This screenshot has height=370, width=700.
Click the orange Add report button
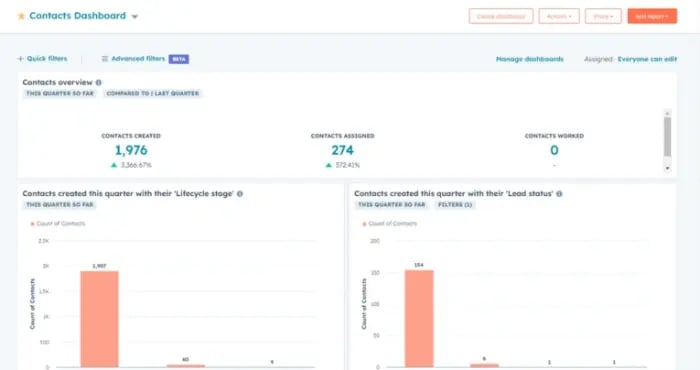coord(652,16)
